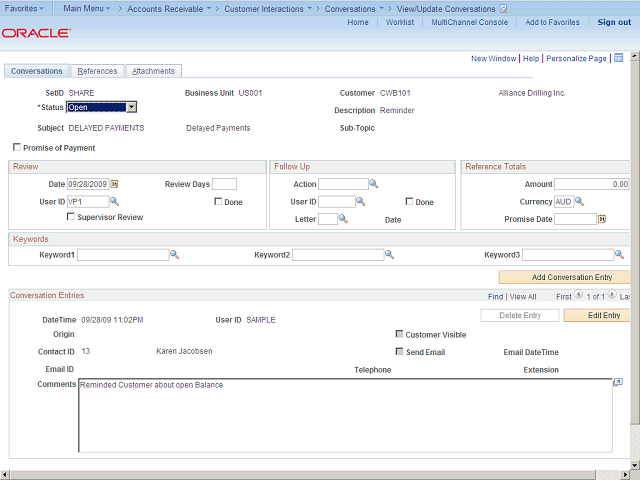
Task: Switch to the References tab
Action: pos(97,71)
